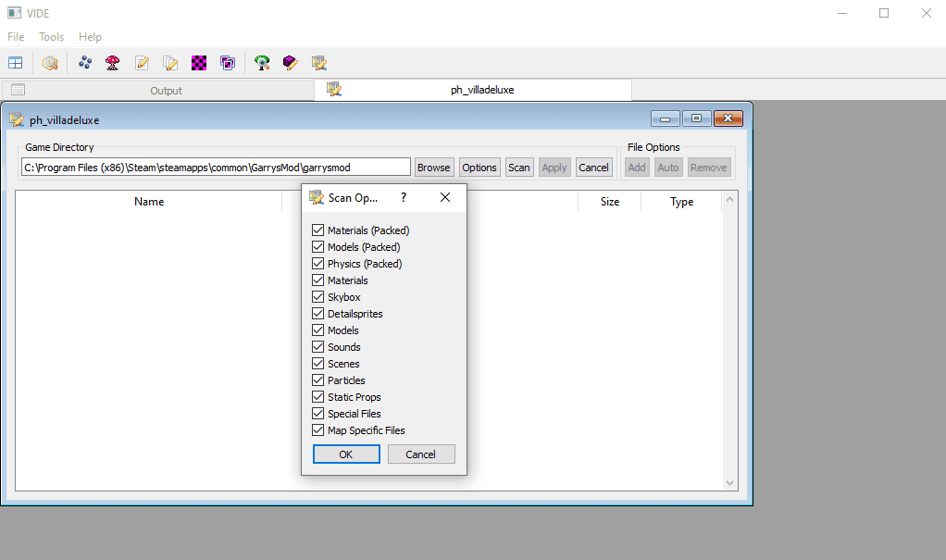946x560 pixels.
Task: Uncheck the Materials (Packed) checkbox
Action: [x=317, y=230]
